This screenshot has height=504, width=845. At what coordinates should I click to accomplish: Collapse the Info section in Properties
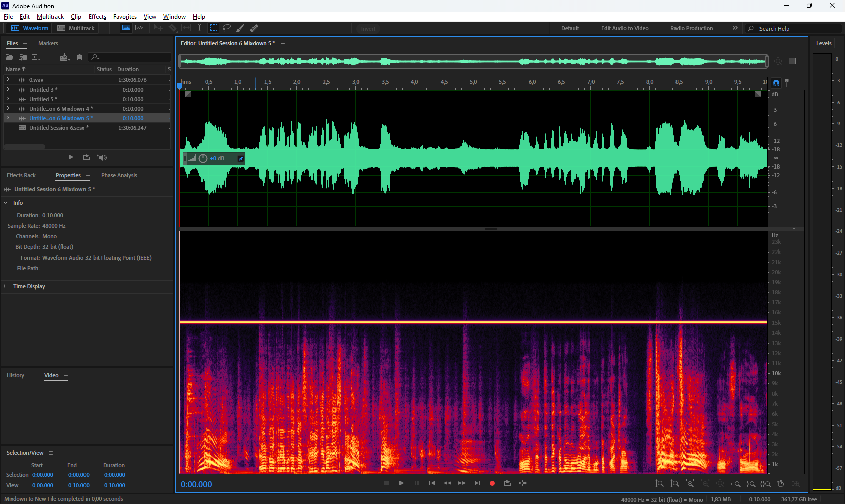click(x=6, y=203)
